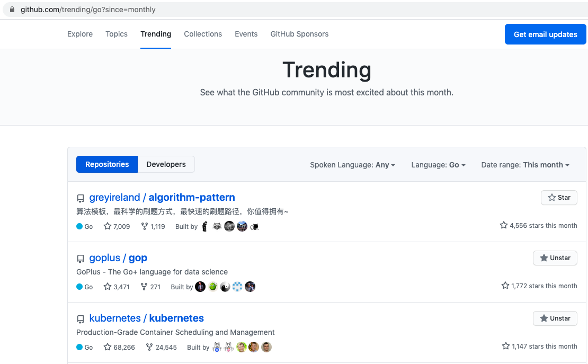This screenshot has height=364, width=588.
Task: Click repository icon beside greyireland / algorithm-pattern
Action: click(80, 199)
